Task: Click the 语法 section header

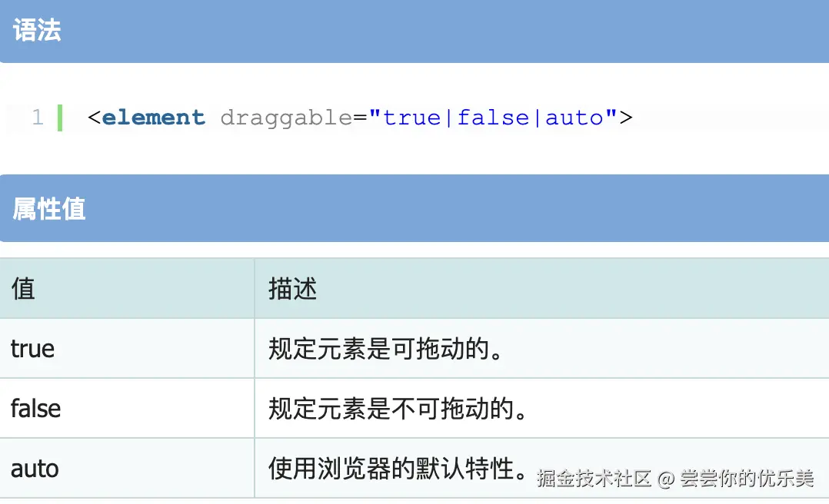Action: (x=37, y=31)
